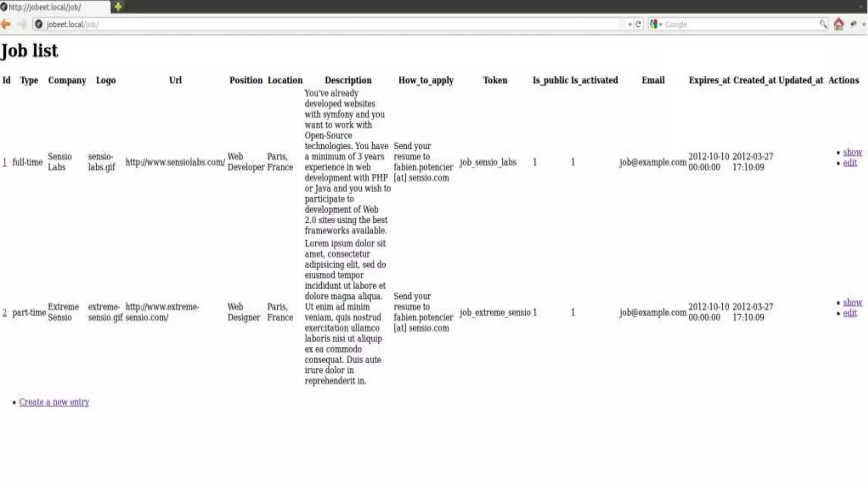Focus the jobeet.local/job address bar
868x488 pixels.
tap(331, 24)
